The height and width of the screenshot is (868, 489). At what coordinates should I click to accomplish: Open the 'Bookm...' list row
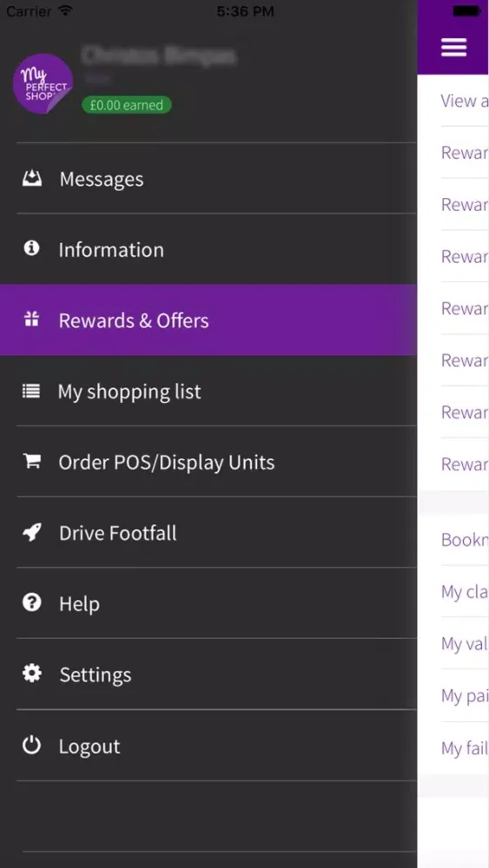coord(453,540)
